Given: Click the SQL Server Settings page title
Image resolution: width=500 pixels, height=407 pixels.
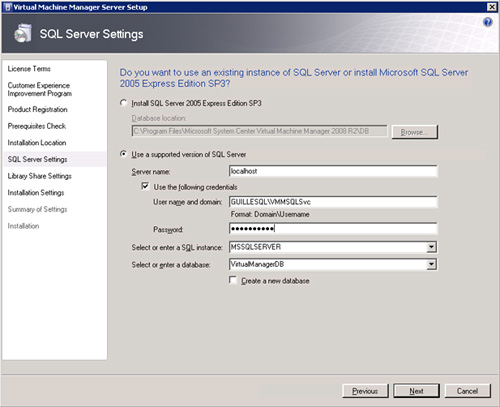Looking at the screenshot, I should click(x=91, y=34).
